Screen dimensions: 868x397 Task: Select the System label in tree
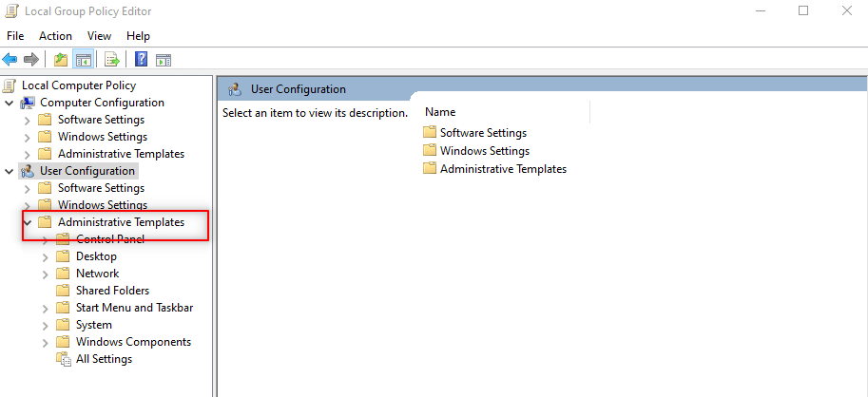(x=93, y=325)
